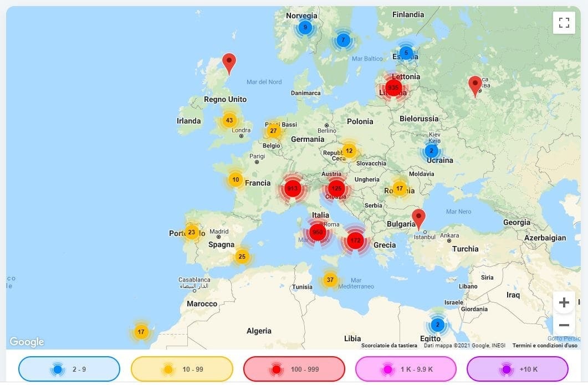The height and width of the screenshot is (385, 588).
Task: Select the red pin near Istanbul
Action: pos(418,220)
